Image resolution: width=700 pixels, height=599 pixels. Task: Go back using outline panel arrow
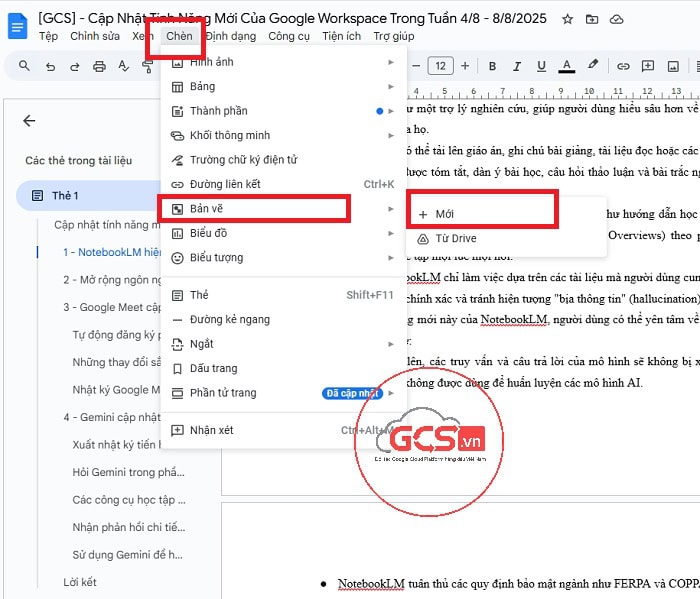29,121
